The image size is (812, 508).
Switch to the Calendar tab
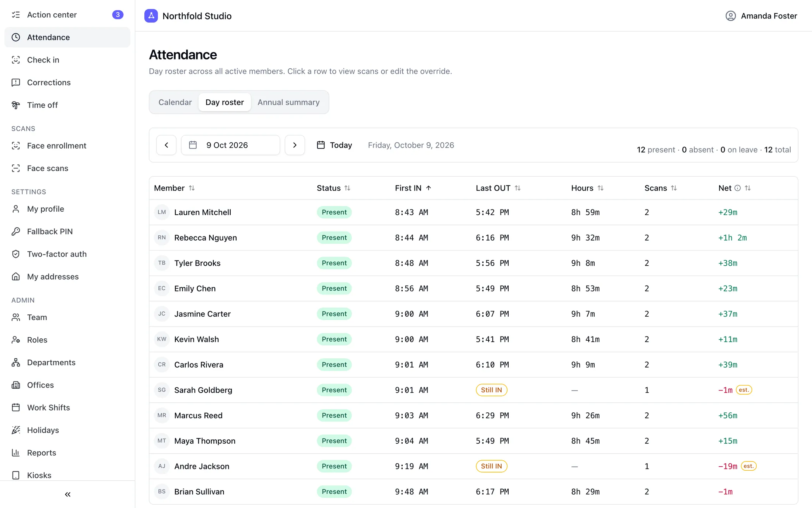(x=175, y=102)
